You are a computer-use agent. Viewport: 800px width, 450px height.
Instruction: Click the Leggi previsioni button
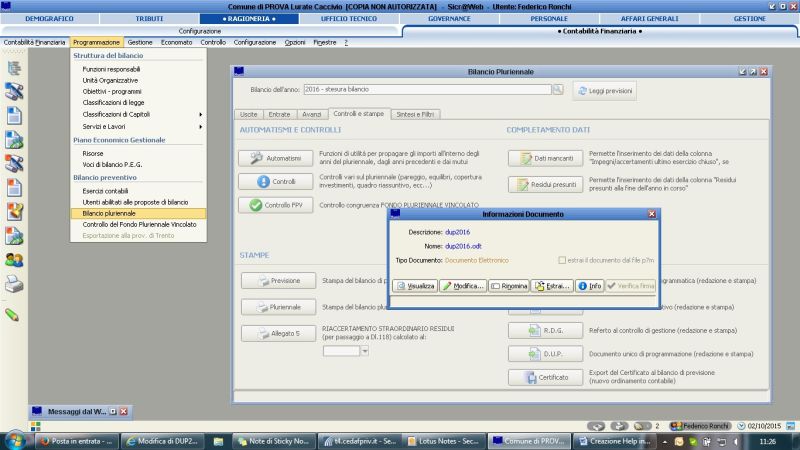pos(604,91)
